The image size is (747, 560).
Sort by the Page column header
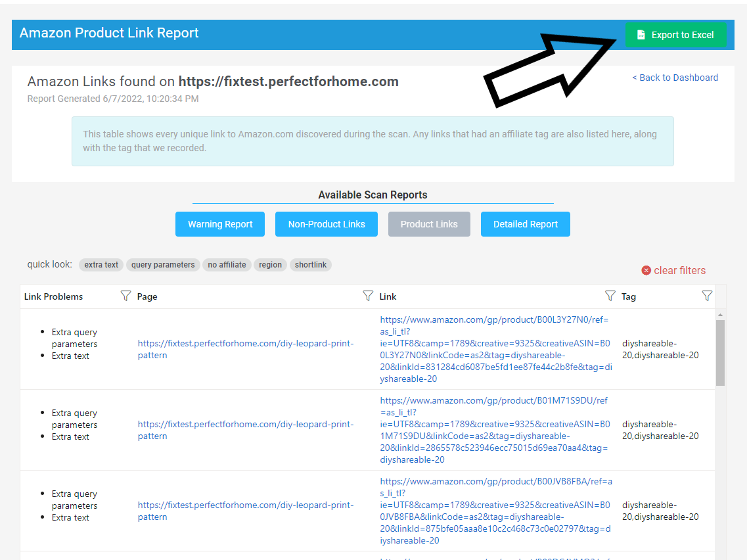[x=147, y=296]
